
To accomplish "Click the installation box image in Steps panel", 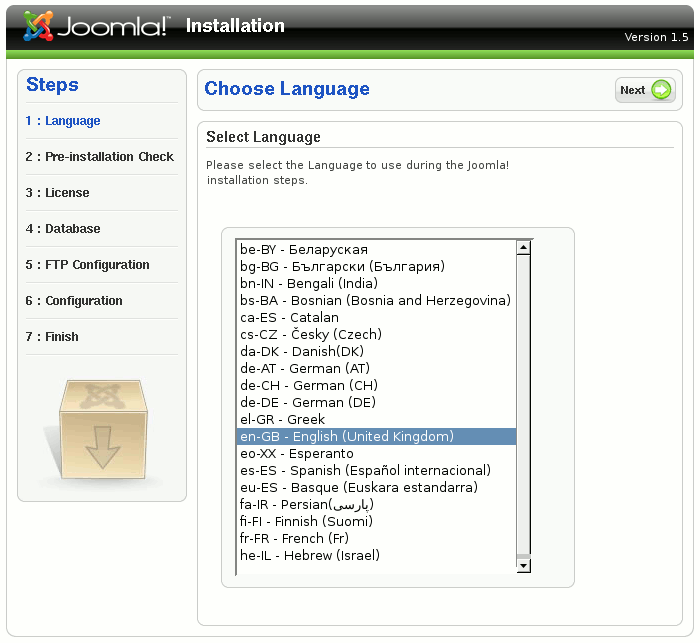I will [x=103, y=430].
